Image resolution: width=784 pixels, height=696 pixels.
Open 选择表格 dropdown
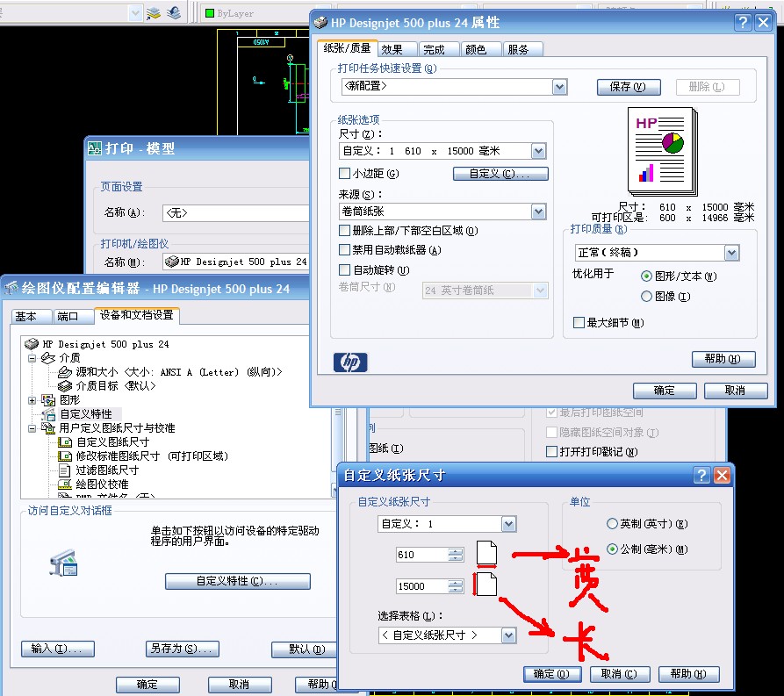(x=508, y=635)
